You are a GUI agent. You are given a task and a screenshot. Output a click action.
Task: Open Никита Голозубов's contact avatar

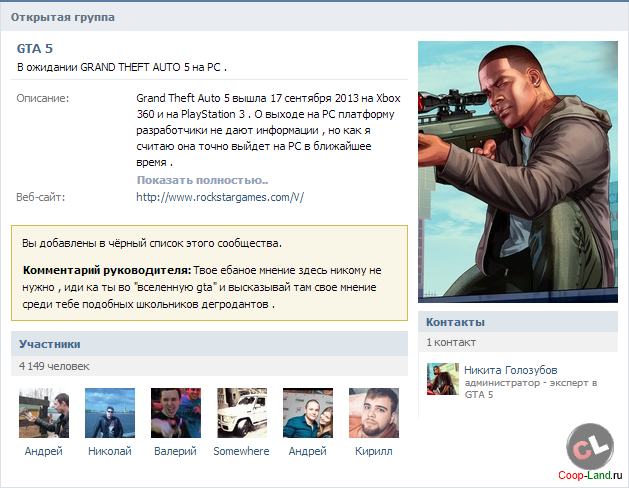tap(443, 379)
